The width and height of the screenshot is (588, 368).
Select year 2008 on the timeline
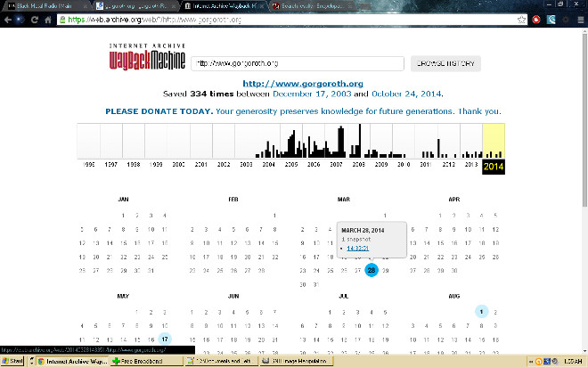click(x=358, y=164)
